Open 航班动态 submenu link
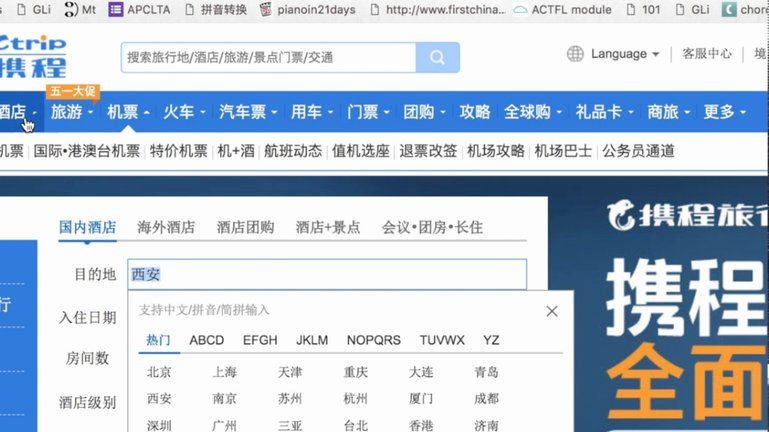The height and width of the screenshot is (432, 769). tap(293, 151)
